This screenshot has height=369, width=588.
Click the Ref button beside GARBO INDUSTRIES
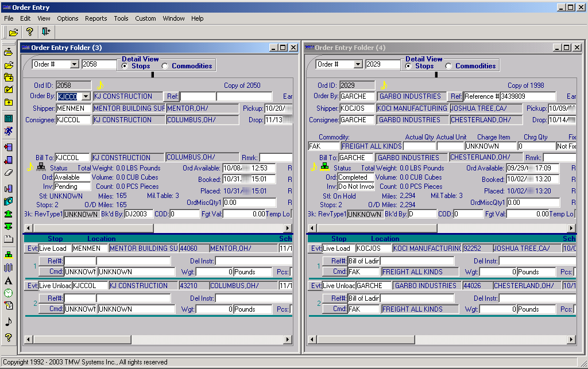coord(455,96)
